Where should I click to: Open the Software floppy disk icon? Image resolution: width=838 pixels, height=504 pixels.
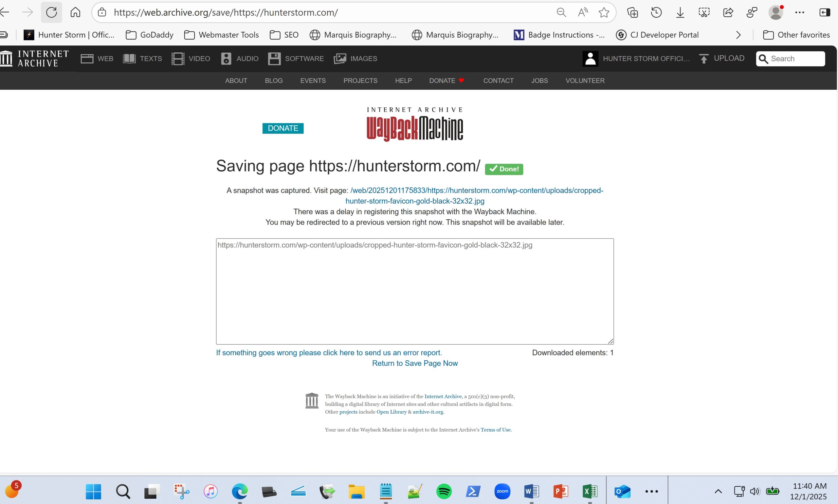coord(274,58)
